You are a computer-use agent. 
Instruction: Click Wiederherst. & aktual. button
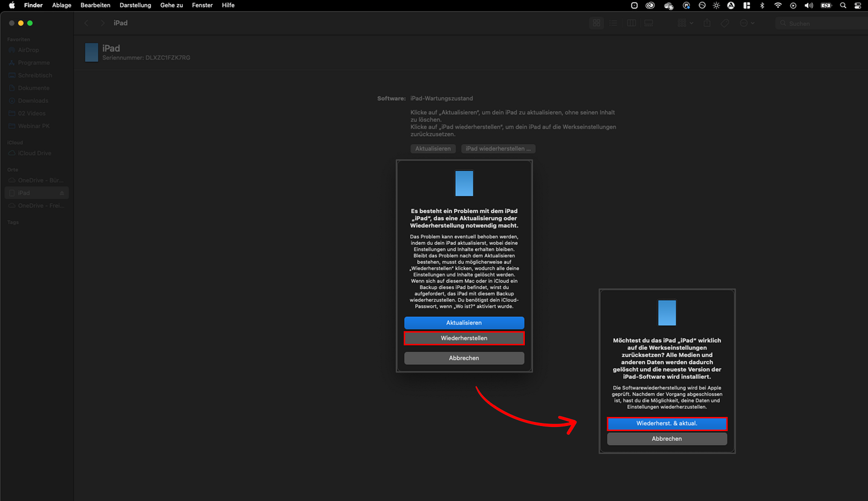(667, 423)
